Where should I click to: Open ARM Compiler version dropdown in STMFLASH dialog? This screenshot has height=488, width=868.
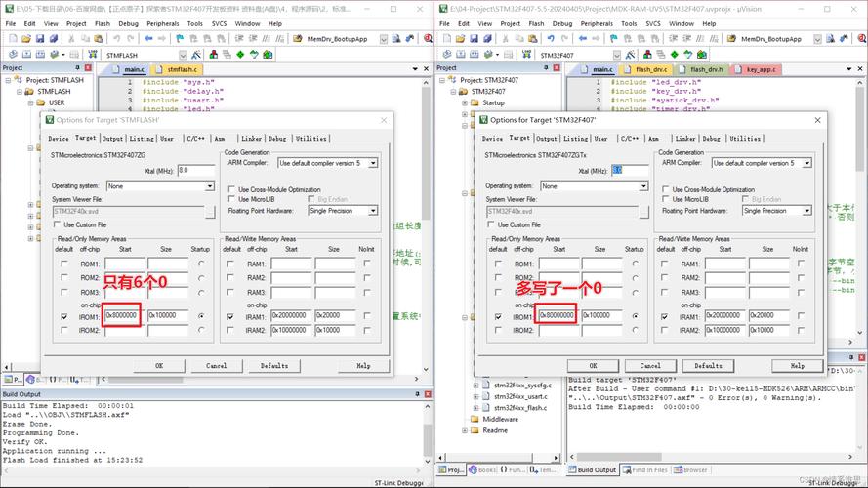tap(373, 163)
